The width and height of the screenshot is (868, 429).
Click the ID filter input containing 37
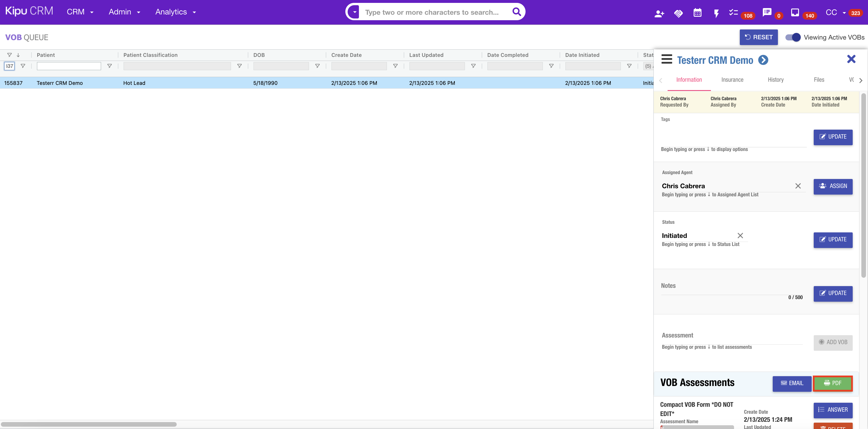click(10, 66)
